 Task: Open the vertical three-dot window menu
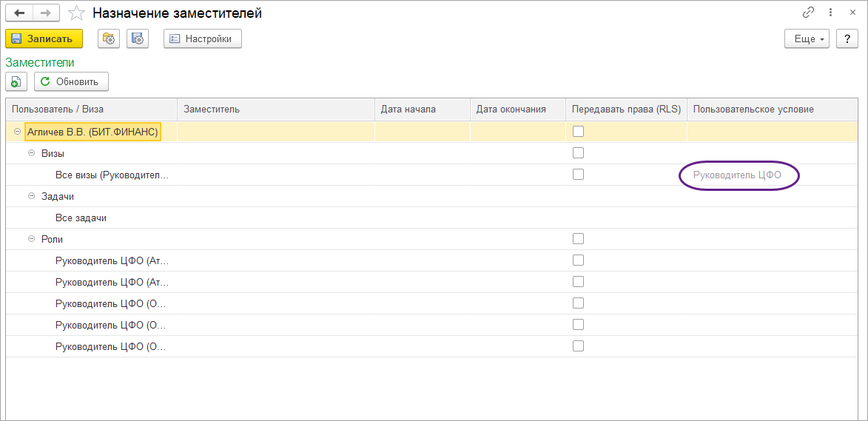tap(831, 13)
